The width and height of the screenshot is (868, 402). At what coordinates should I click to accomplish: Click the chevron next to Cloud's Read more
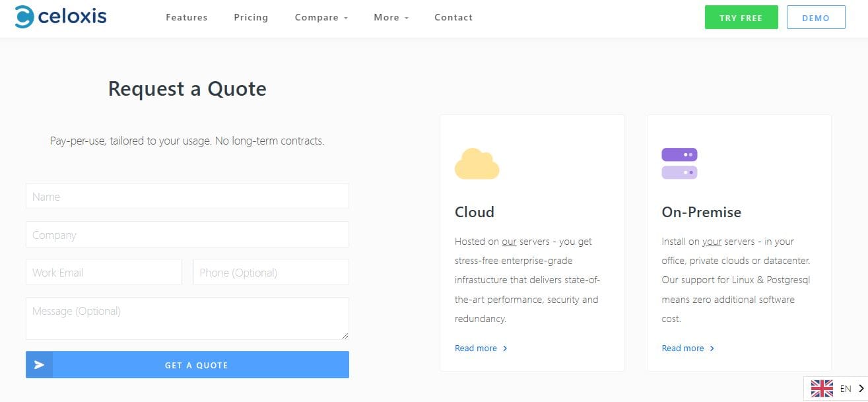(504, 349)
